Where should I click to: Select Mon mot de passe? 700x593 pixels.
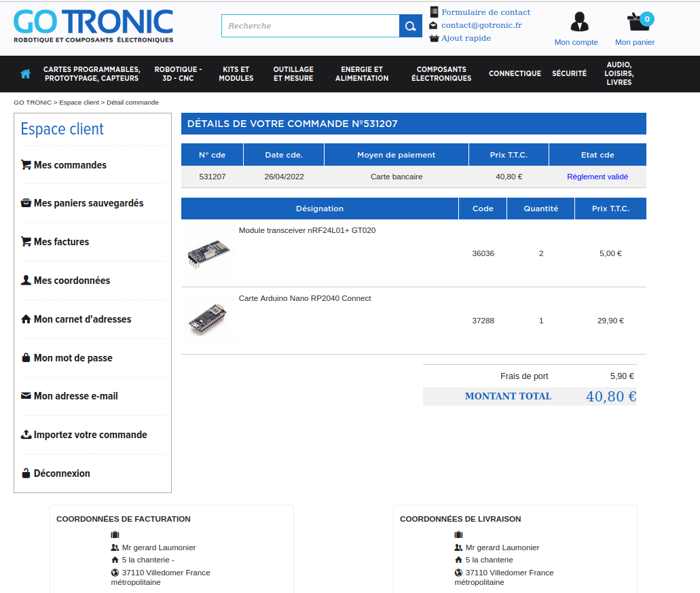[x=73, y=358]
